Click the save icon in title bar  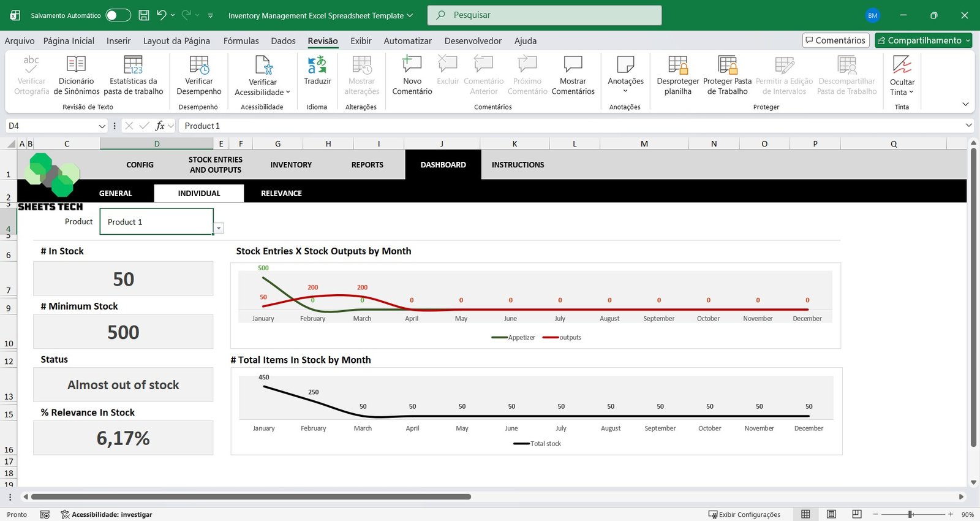[x=144, y=15]
